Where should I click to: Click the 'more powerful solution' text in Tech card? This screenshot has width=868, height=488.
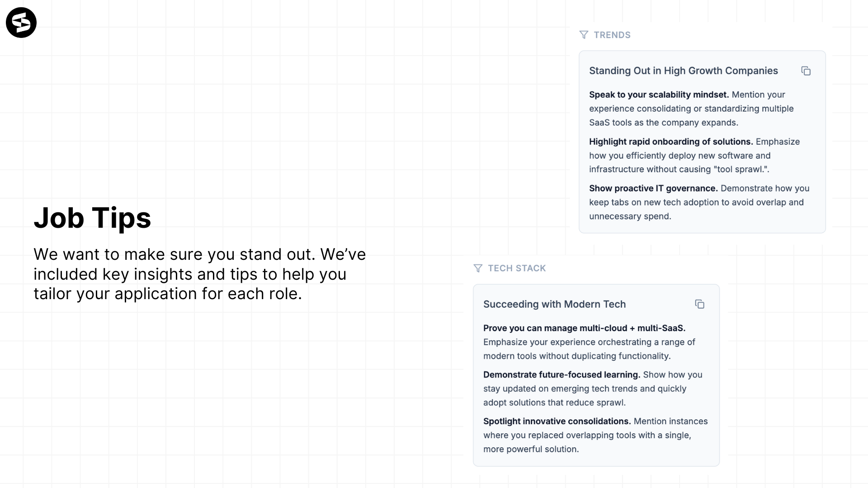pyautogui.click(x=531, y=450)
